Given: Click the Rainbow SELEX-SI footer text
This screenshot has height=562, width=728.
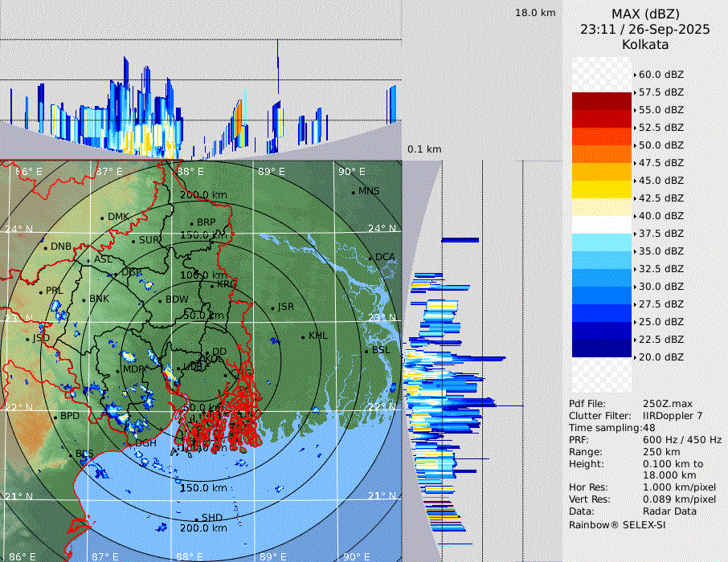Looking at the screenshot, I should point(617,524).
